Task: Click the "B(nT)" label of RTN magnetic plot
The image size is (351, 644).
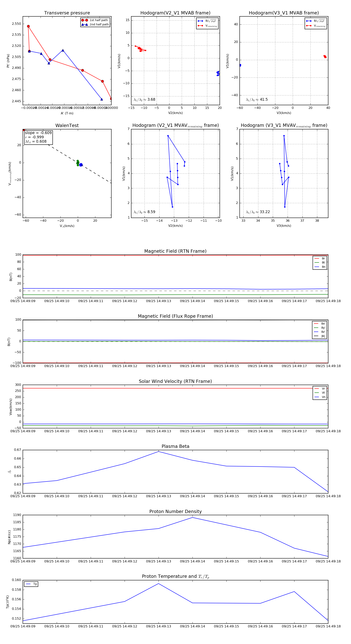Action: click(x=11, y=277)
